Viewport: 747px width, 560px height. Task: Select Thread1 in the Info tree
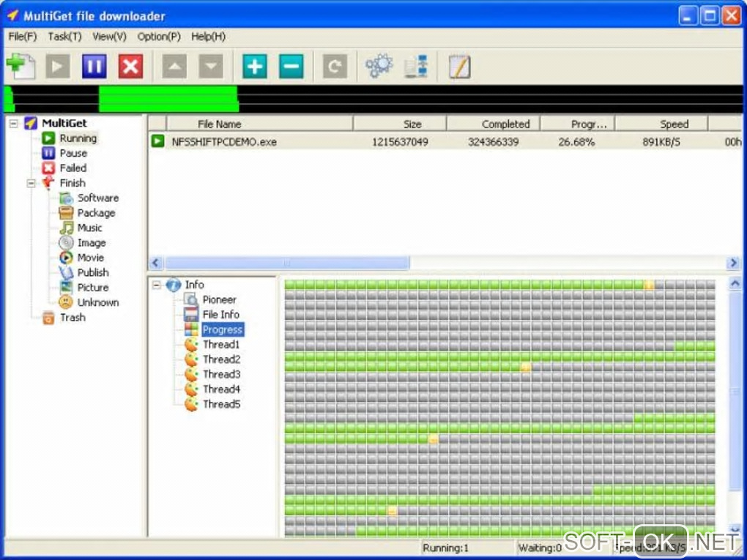point(221,344)
